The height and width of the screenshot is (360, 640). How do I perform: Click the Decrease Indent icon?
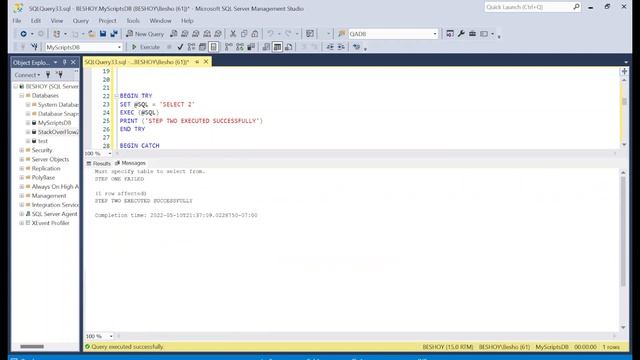pos(330,47)
